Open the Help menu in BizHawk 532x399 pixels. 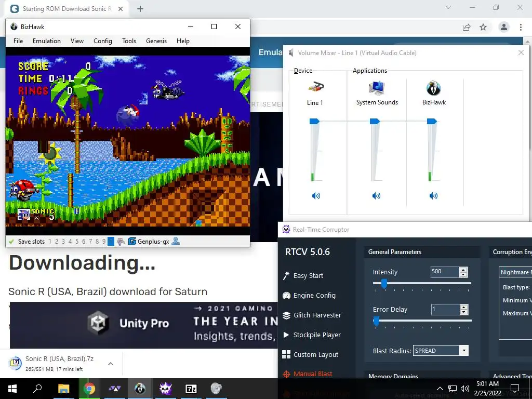click(183, 41)
